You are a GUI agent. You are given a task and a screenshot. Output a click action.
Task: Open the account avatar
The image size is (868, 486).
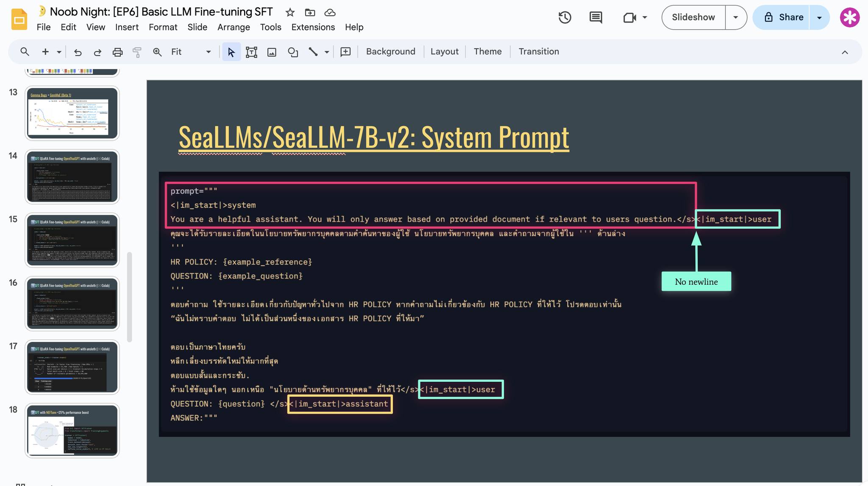850,17
